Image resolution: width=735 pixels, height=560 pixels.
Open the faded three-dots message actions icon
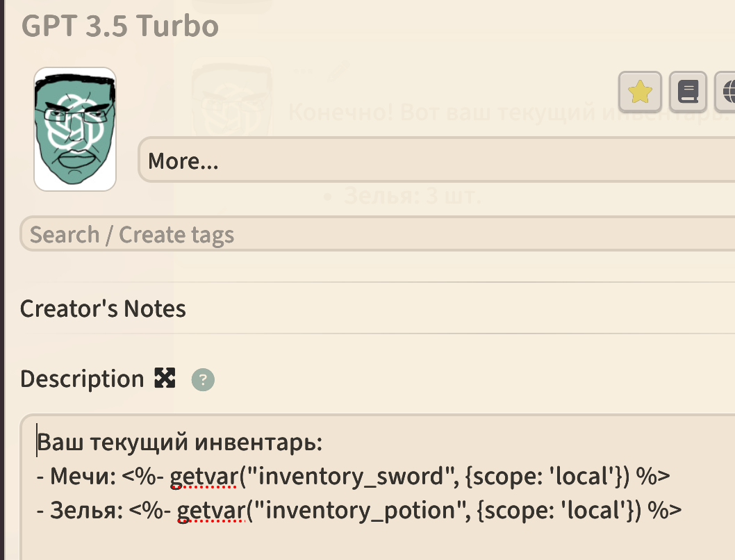(303, 72)
